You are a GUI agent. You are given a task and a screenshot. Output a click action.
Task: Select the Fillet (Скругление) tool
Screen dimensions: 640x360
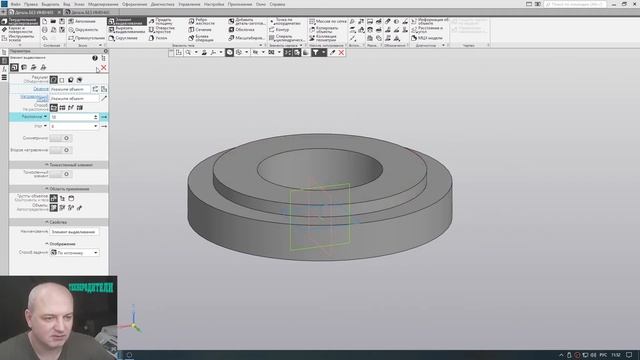coord(124,38)
